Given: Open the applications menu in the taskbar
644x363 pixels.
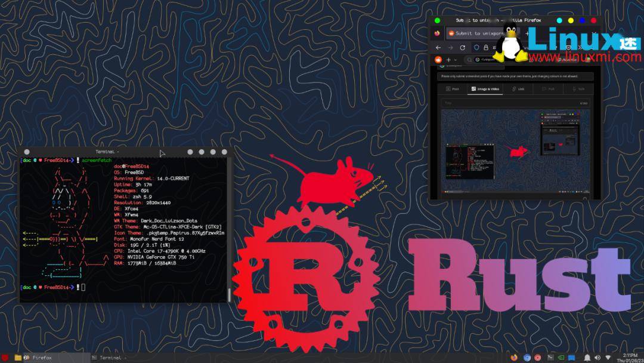Looking at the screenshot, I should point(5,358).
